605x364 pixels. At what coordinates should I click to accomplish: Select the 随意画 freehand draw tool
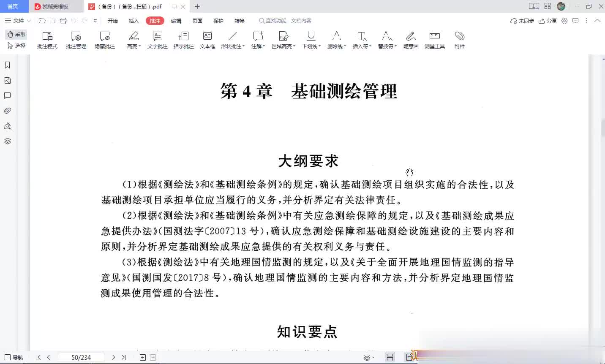point(411,40)
